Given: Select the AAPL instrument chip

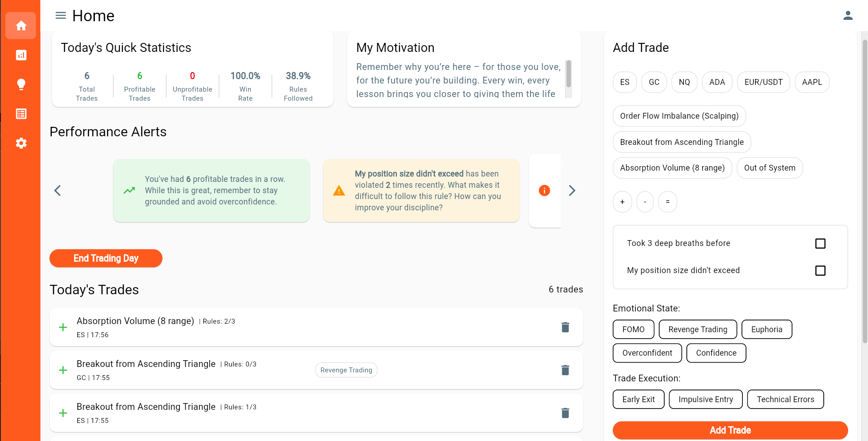Looking at the screenshot, I should pyautogui.click(x=812, y=82).
